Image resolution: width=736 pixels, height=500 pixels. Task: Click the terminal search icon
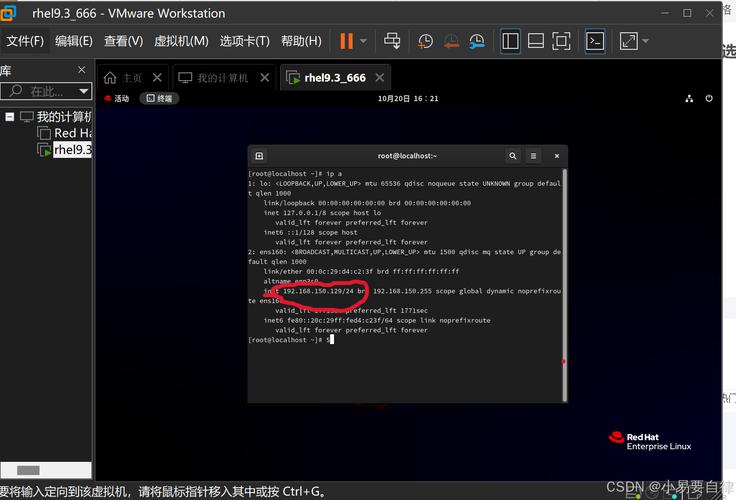pyautogui.click(x=513, y=156)
